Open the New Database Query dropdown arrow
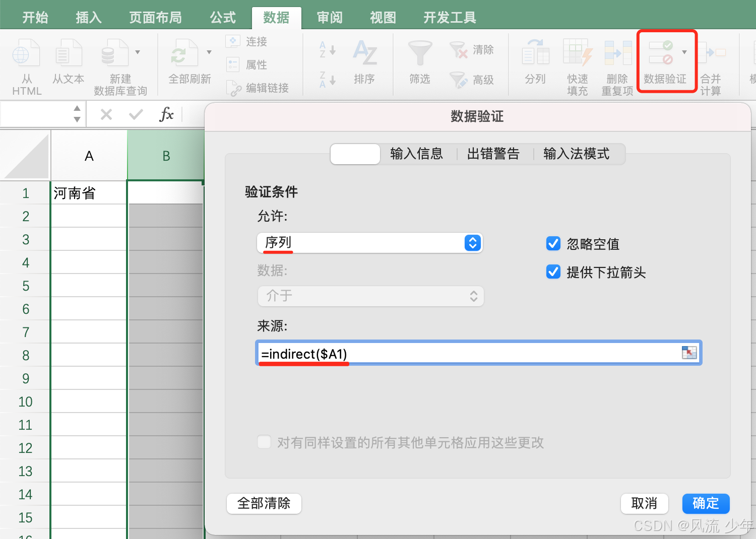 tap(138, 52)
